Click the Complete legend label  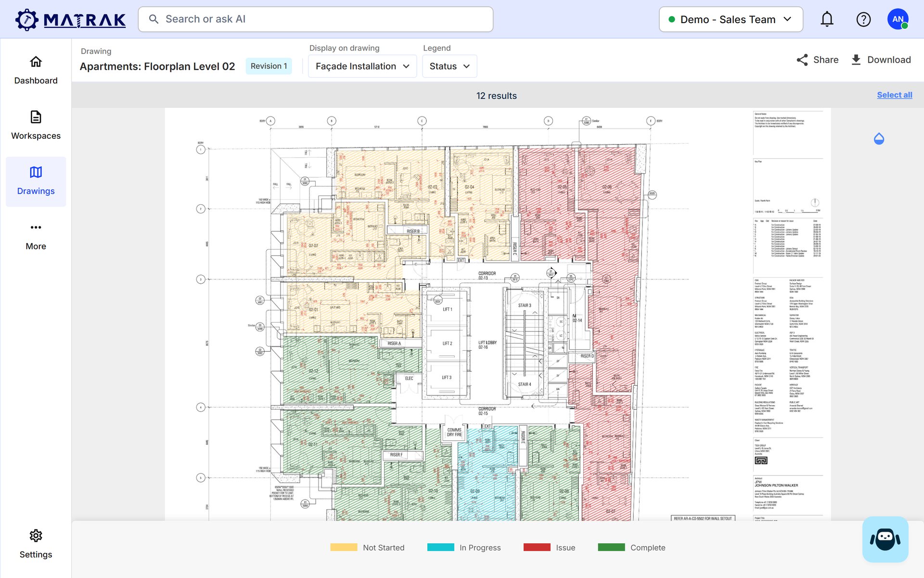[x=648, y=548]
